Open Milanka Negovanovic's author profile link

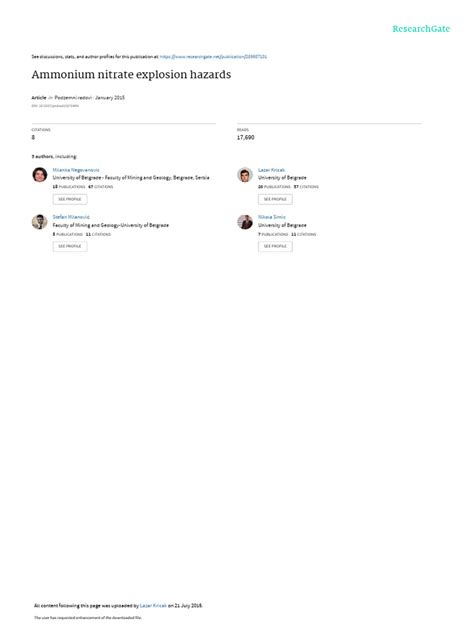click(x=76, y=170)
